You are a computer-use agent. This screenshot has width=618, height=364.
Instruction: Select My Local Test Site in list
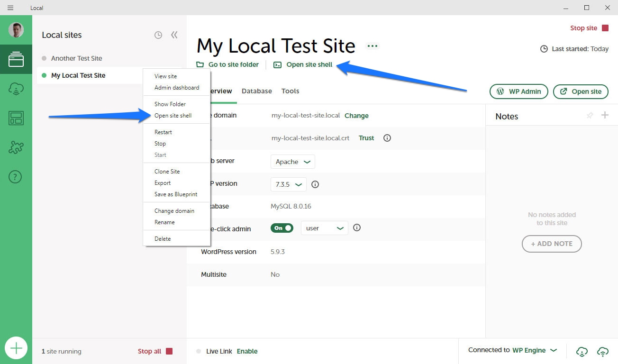78,75
